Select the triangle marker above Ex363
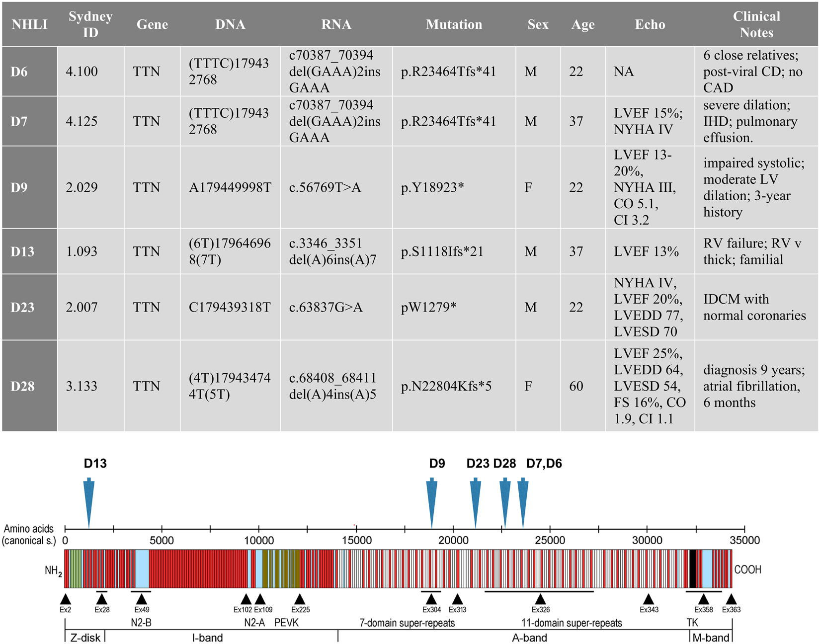The height and width of the screenshot is (644, 820). (x=731, y=598)
